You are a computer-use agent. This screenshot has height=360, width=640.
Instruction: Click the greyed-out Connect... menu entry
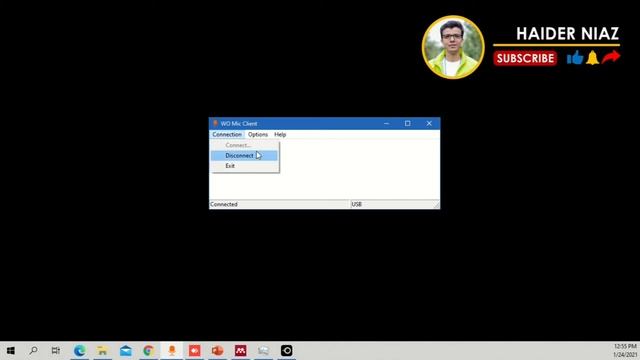(x=244, y=145)
